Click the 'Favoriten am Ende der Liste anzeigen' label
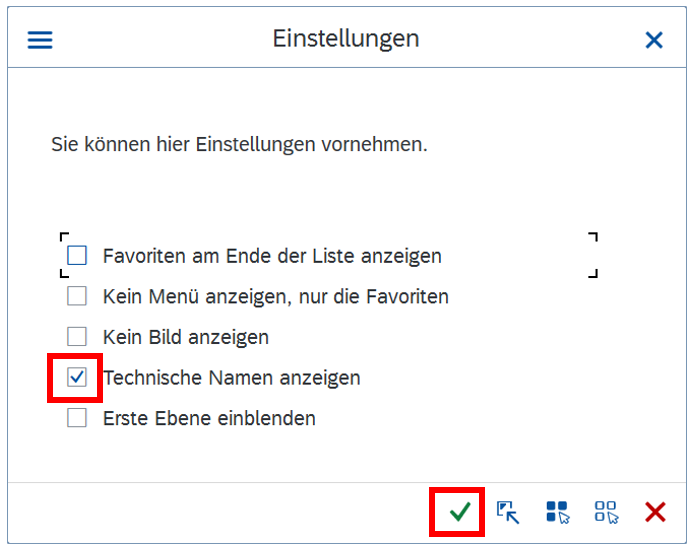This screenshot has height=550, width=691. [x=272, y=256]
